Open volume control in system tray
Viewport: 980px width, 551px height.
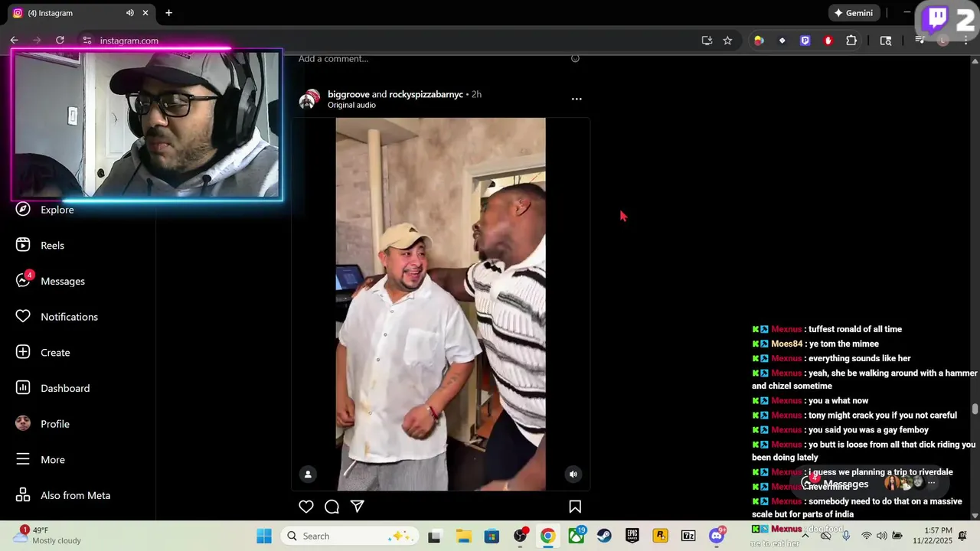coord(882,536)
